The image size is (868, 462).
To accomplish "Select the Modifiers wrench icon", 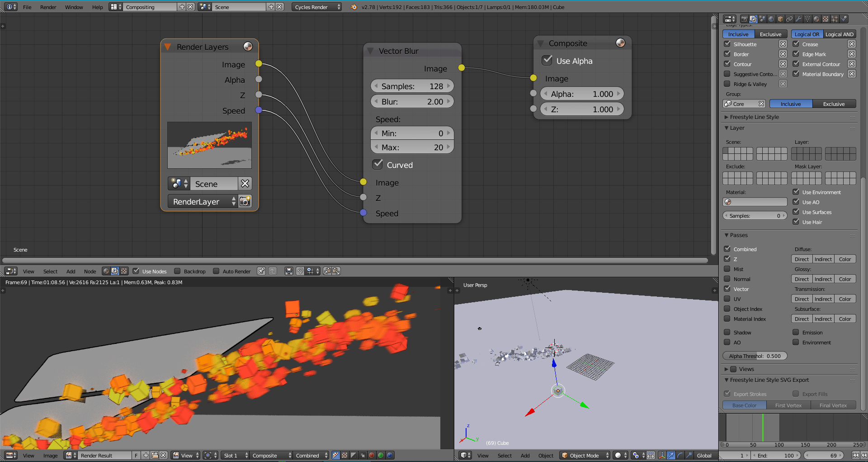I will [798, 19].
